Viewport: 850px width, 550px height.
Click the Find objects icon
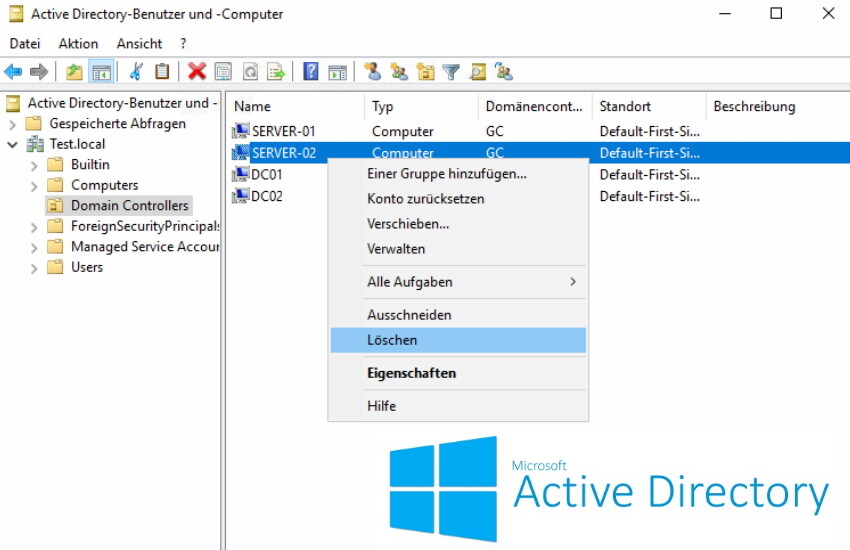[x=478, y=72]
